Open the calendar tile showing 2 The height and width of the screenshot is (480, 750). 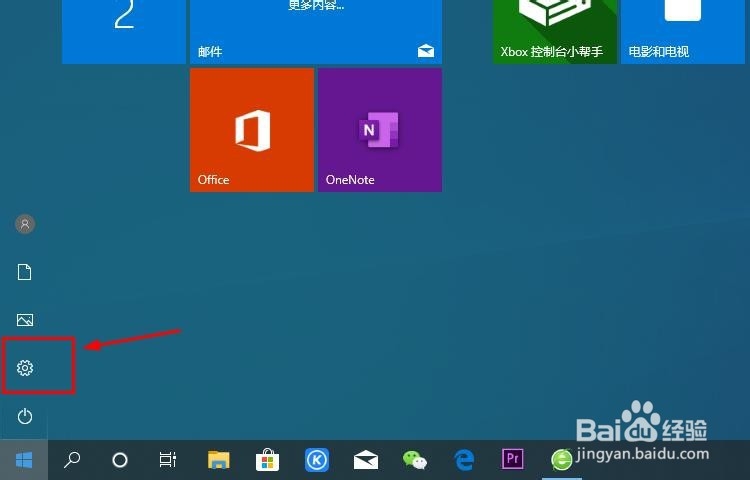point(124,32)
